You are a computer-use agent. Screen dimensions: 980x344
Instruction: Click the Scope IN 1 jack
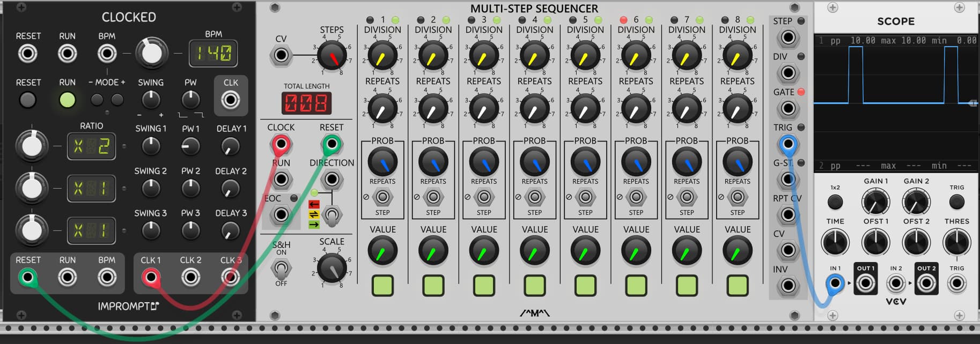tap(835, 283)
